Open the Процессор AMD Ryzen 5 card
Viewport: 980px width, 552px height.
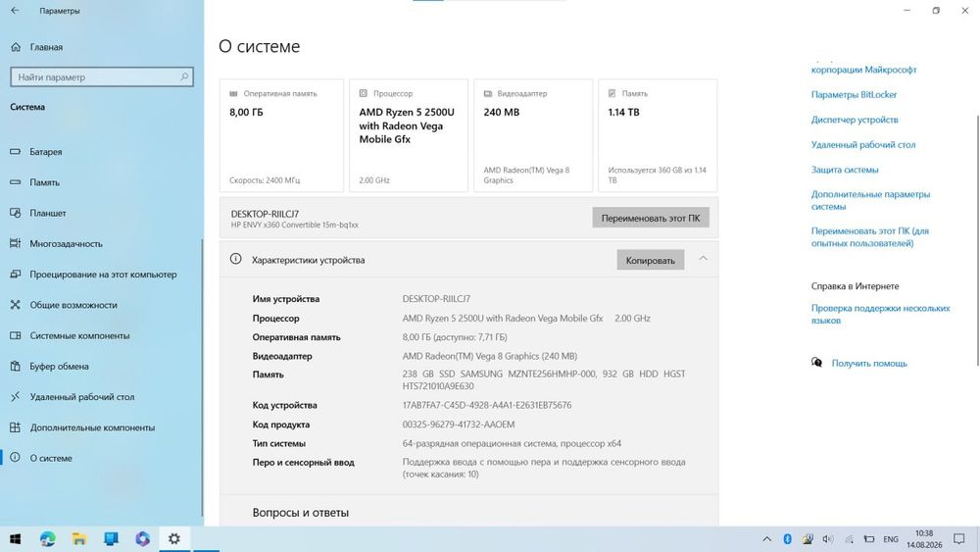pos(409,135)
